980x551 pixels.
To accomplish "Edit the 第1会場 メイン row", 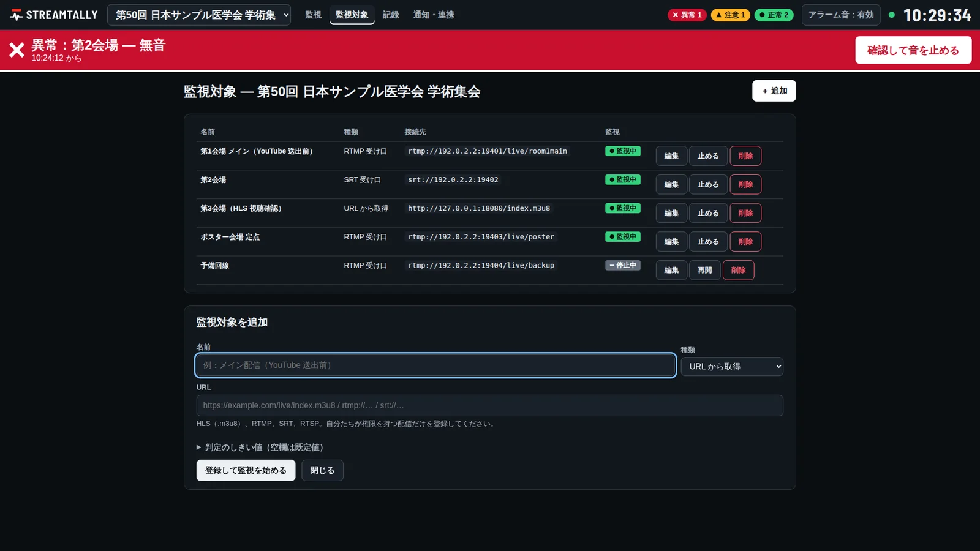I will pos(671,156).
